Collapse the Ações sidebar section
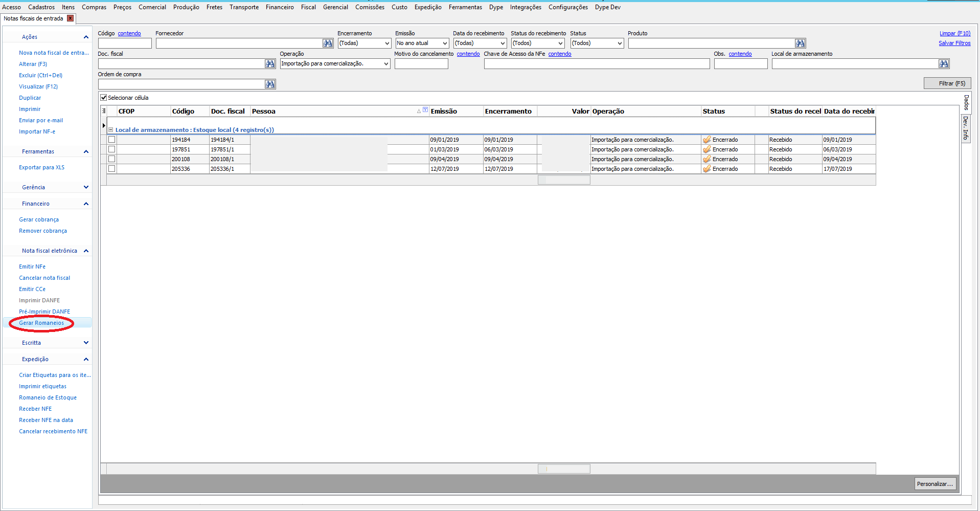The height and width of the screenshot is (511, 980). click(x=86, y=37)
